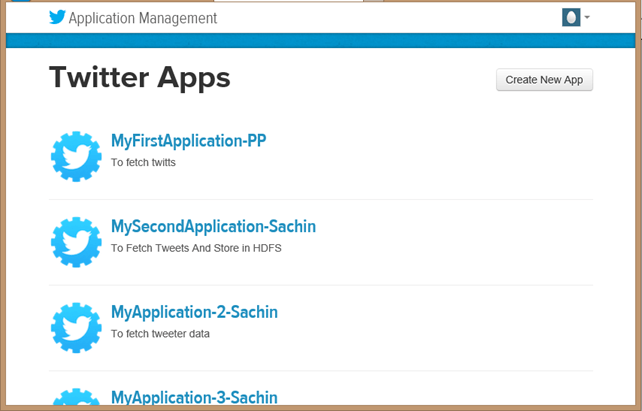The height and width of the screenshot is (411, 642).
Task: Click the Application Management header title
Action: (143, 18)
